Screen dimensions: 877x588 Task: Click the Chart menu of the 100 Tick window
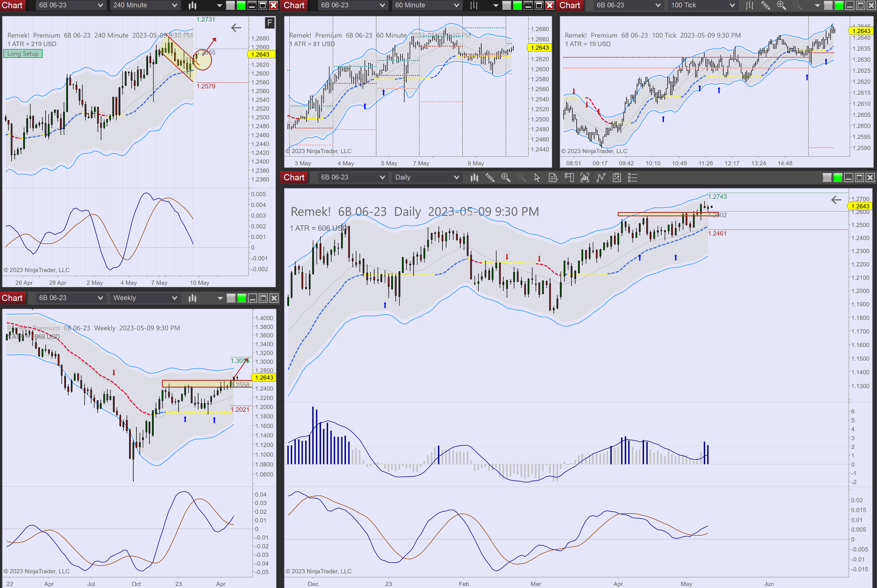coord(570,5)
